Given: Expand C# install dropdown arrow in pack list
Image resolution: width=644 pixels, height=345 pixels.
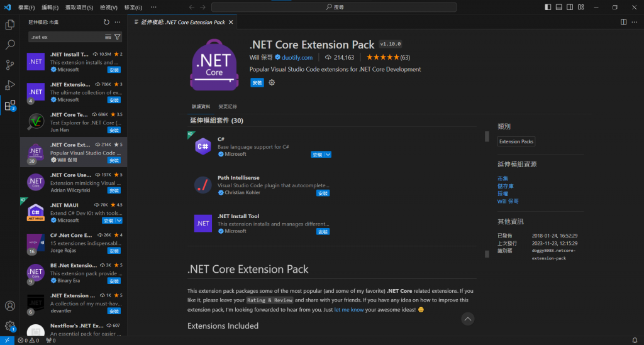Looking at the screenshot, I should pos(328,155).
